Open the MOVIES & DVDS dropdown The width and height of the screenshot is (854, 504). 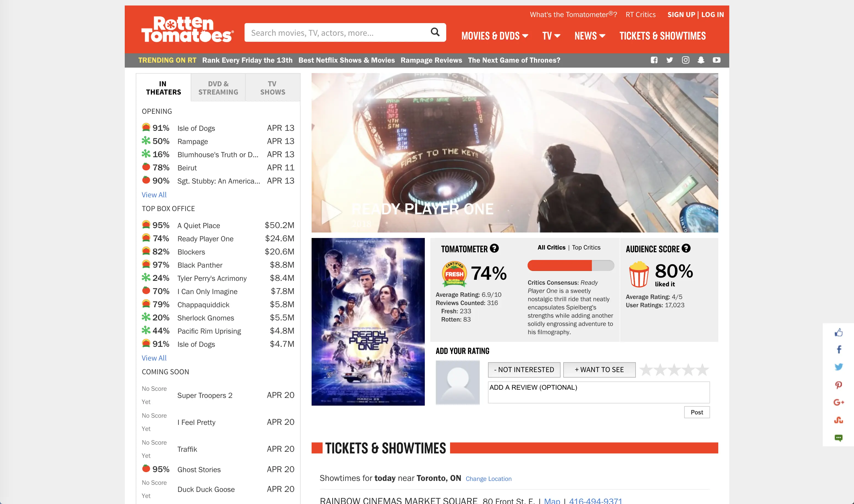coord(495,36)
